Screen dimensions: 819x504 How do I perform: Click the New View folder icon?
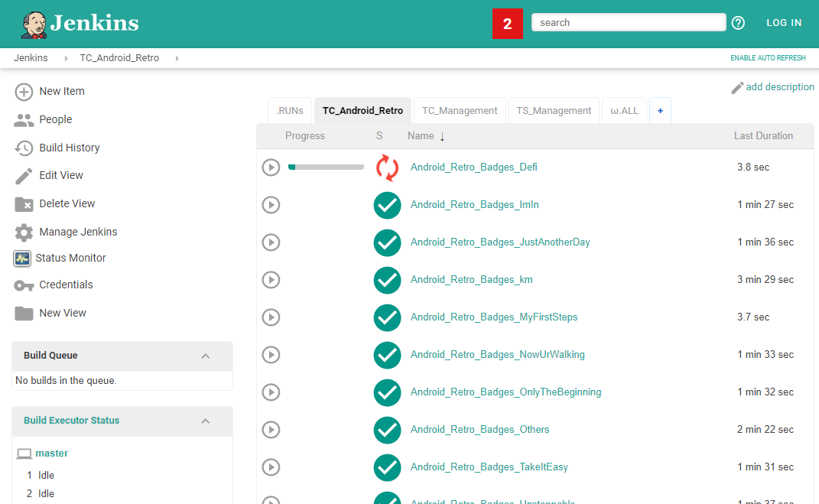[24, 314]
